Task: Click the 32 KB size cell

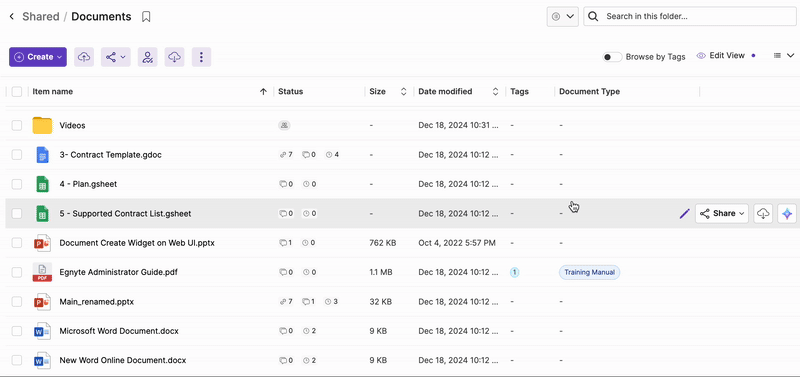Action: click(x=380, y=301)
